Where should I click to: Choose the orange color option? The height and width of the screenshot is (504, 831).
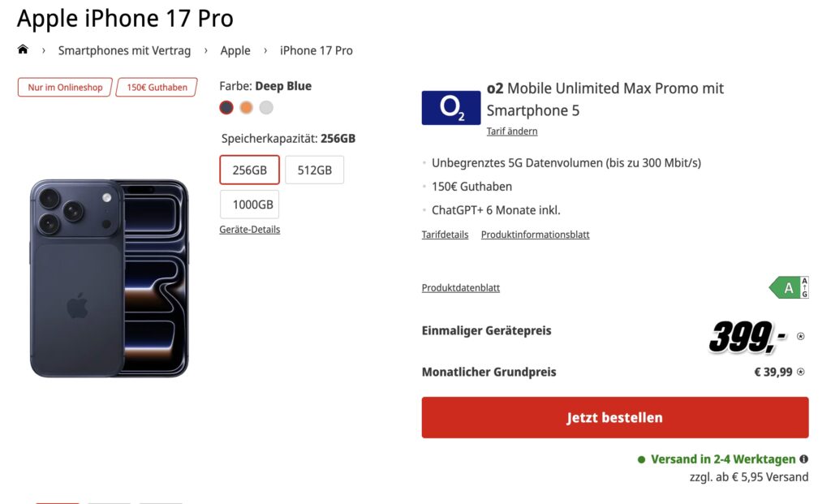coord(246,107)
